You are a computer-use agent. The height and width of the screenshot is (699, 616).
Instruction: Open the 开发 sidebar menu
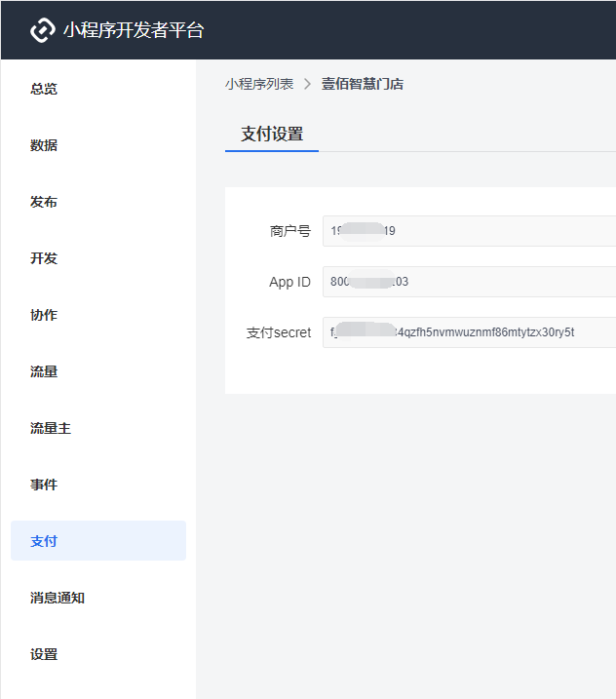pyautogui.click(x=44, y=258)
